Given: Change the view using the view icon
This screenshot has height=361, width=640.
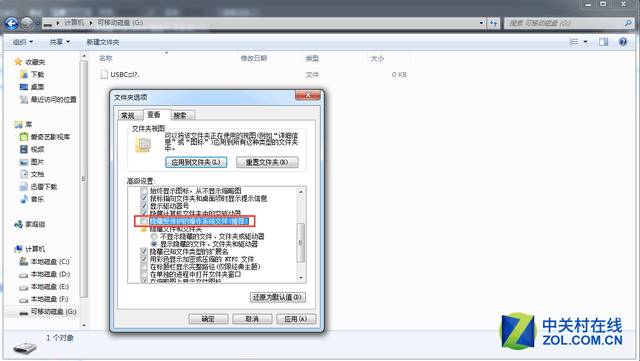Looking at the screenshot, I should (574, 42).
